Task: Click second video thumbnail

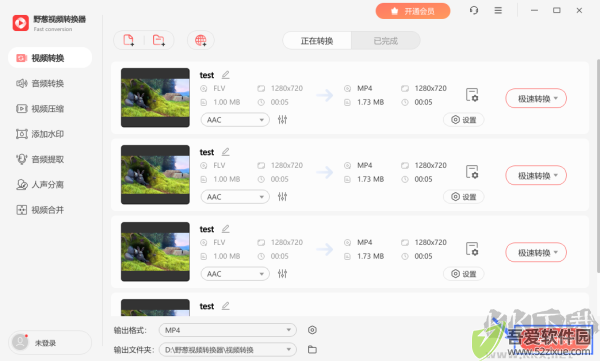Action: click(x=155, y=175)
